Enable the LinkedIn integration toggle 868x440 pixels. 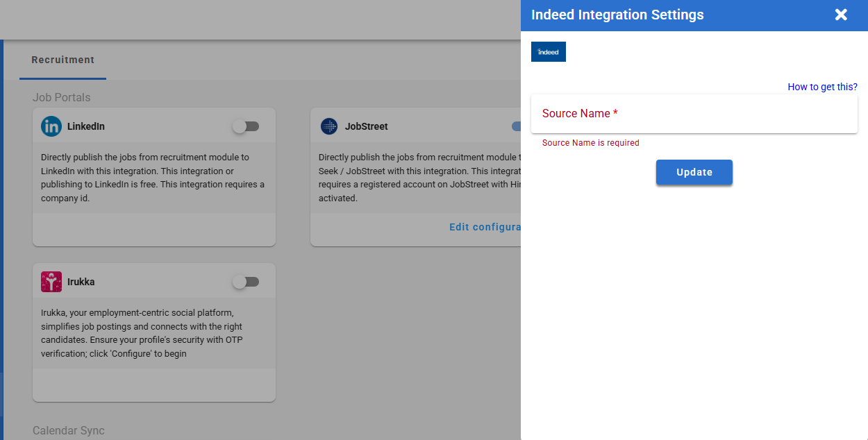246,126
